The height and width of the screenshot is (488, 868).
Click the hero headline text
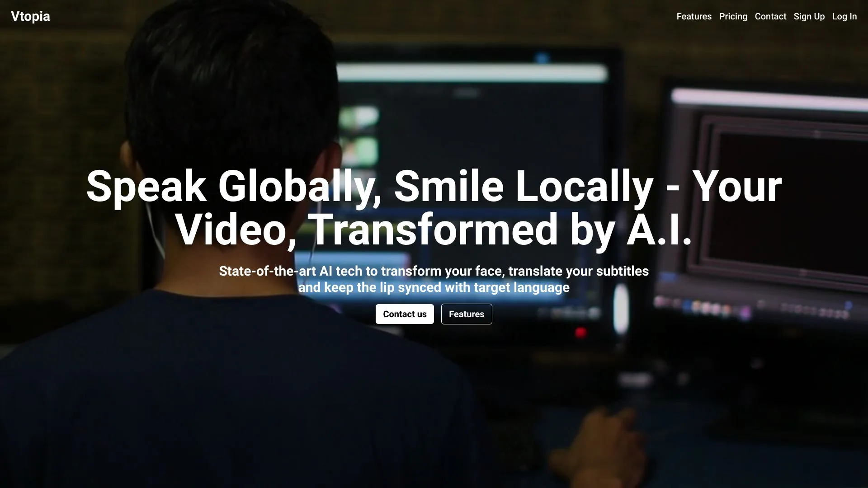click(x=434, y=208)
